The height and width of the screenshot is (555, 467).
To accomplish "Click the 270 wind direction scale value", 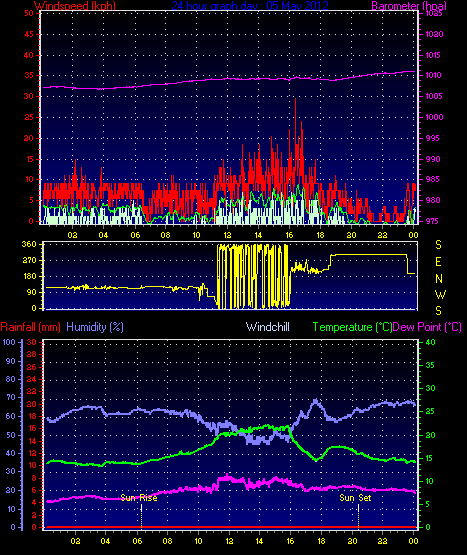I will (29, 261).
